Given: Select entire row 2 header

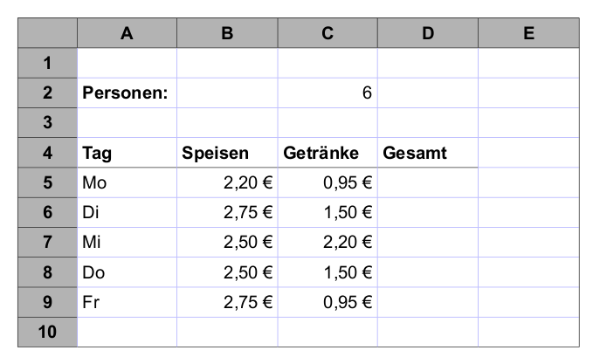Looking at the screenshot, I should coord(47,93).
